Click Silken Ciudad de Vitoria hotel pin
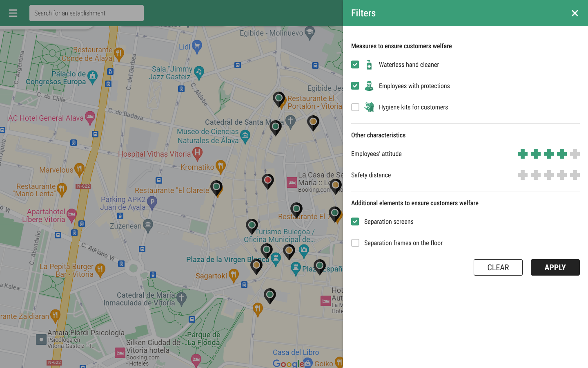The height and width of the screenshot is (368, 588). coord(120,353)
